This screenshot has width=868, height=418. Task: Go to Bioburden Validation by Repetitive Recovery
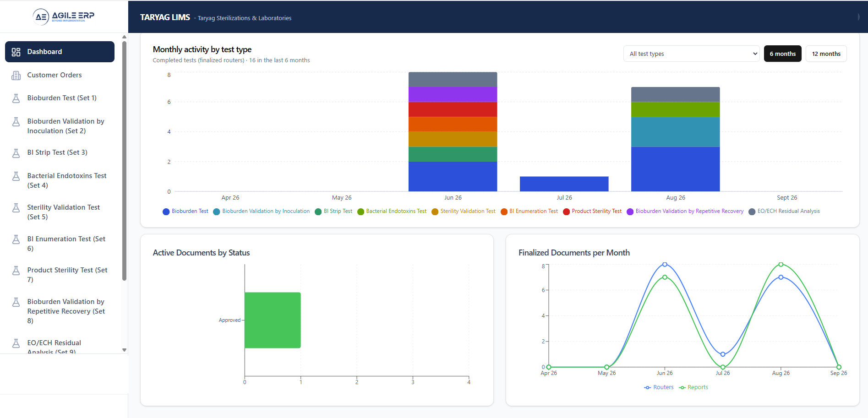coord(60,311)
